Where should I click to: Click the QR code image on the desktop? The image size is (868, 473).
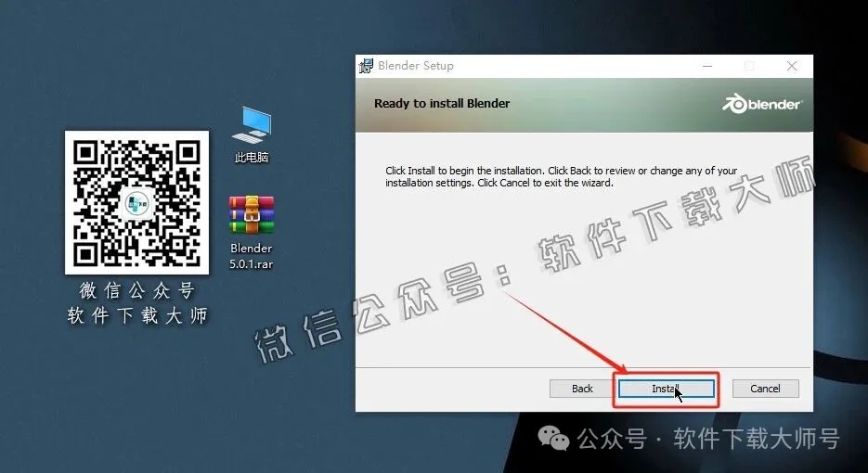click(136, 202)
